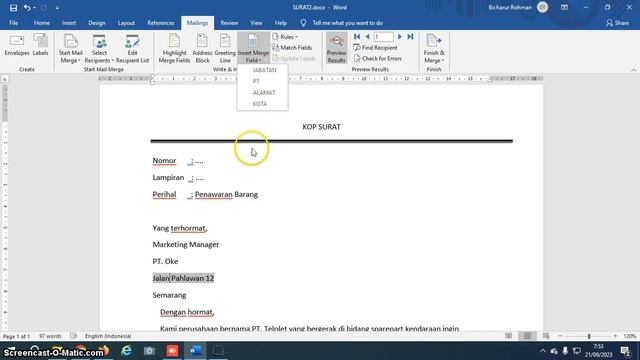The image size is (640, 360).
Task: Show hidden system tray icons
Action: [542, 351]
